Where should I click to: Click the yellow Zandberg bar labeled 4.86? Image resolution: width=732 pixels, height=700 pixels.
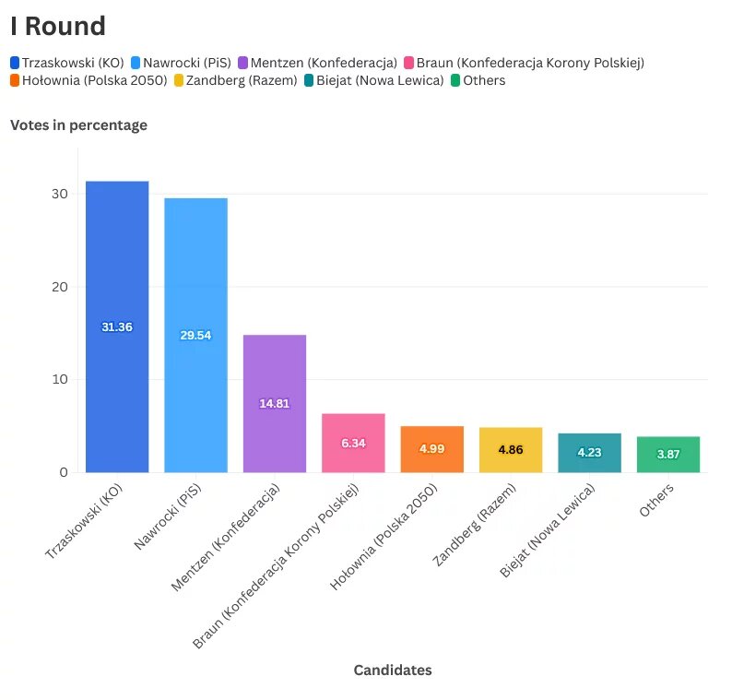pyautogui.click(x=511, y=450)
